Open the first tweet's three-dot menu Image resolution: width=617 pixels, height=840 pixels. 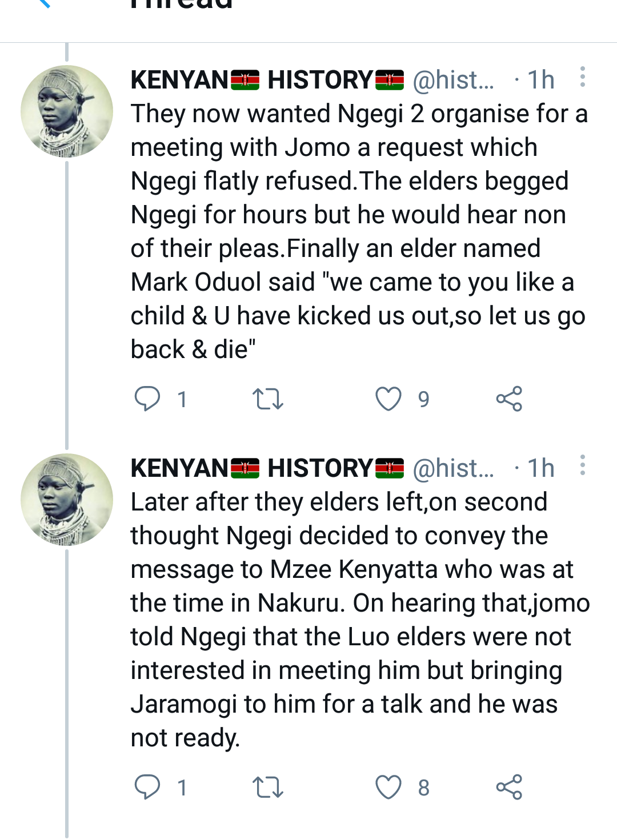point(582,77)
